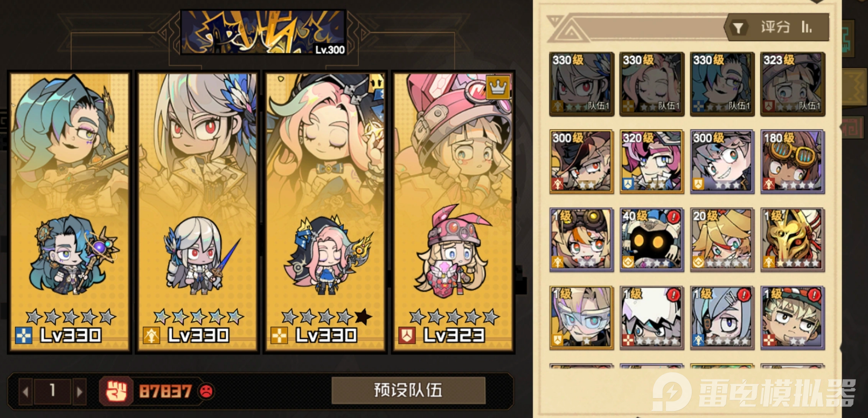Select the pink-helmet Lv323 hero card

click(x=453, y=212)
